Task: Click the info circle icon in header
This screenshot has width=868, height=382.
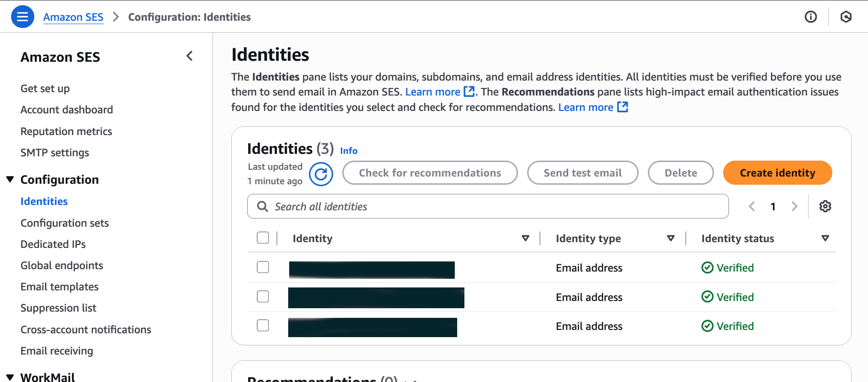Action: tap(811, 17)
